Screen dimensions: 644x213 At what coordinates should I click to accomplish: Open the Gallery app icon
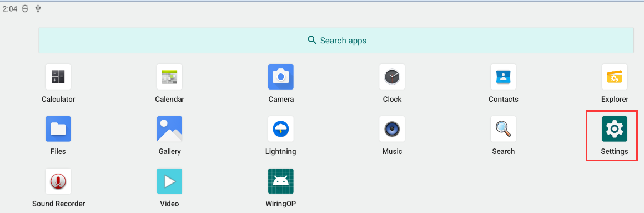[x=170, y=129]
